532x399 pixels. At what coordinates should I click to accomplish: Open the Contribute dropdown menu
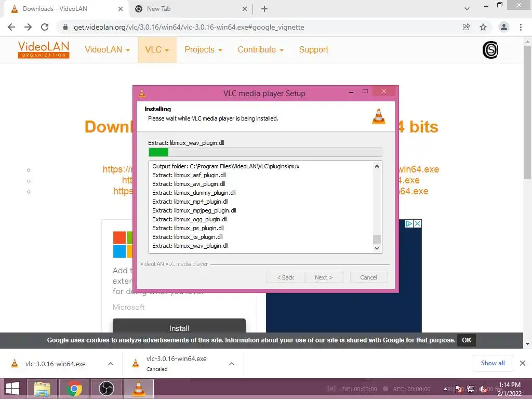click(261, 50)
